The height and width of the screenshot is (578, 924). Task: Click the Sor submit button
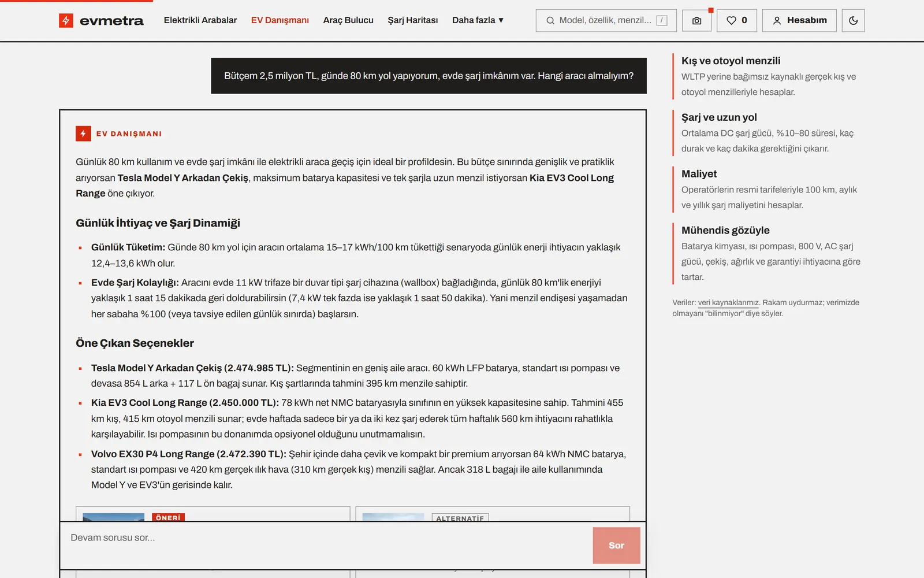click(616, 545)
